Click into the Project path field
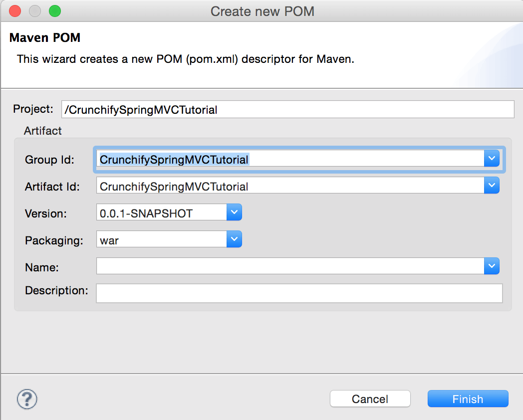Viewport: 523px width, 420px height. click(287, 110)
